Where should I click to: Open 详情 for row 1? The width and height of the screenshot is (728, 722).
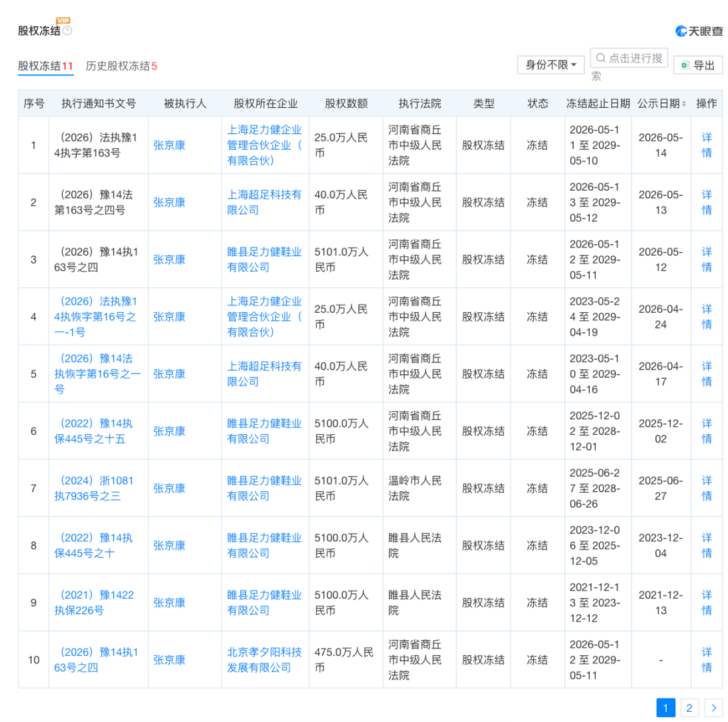coord(706,145)
